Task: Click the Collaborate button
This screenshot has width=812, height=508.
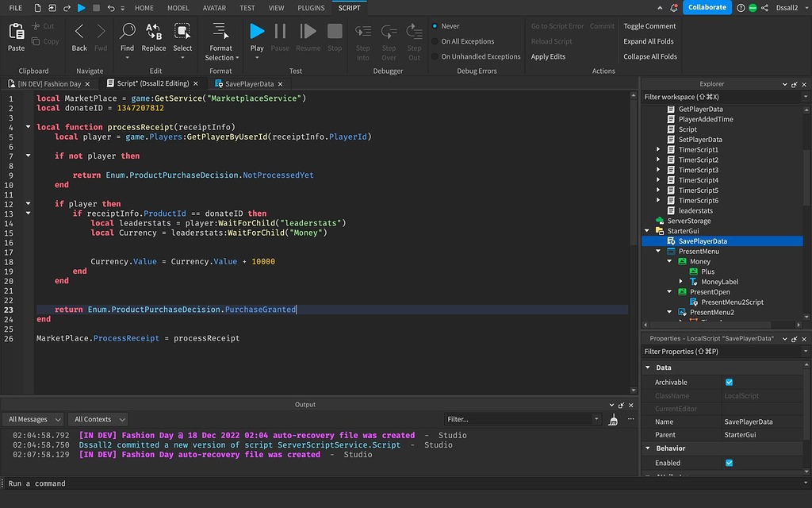Action: (706, 7)
